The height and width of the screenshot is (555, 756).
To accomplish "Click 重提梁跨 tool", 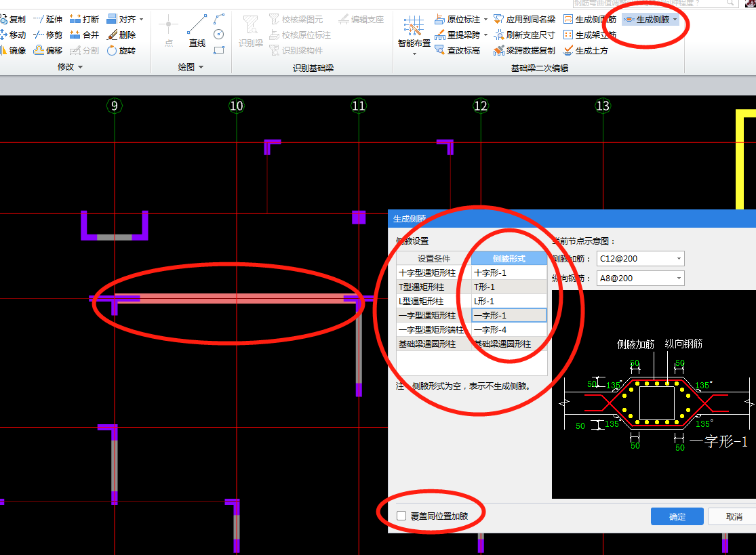I will click(457, 35).
